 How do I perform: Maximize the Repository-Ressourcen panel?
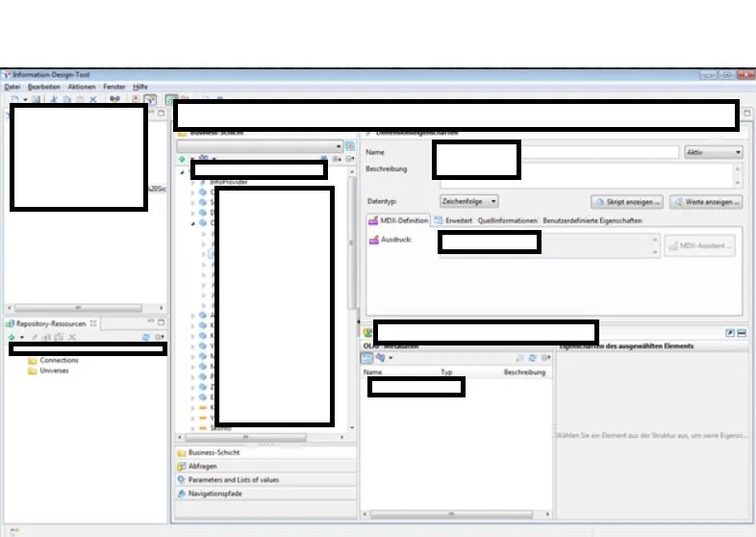(161, 321)
